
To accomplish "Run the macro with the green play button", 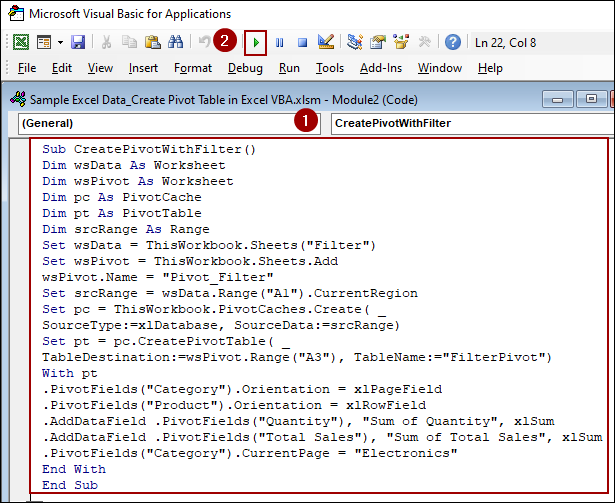I will pyautogui.click(x=258, y=42).
